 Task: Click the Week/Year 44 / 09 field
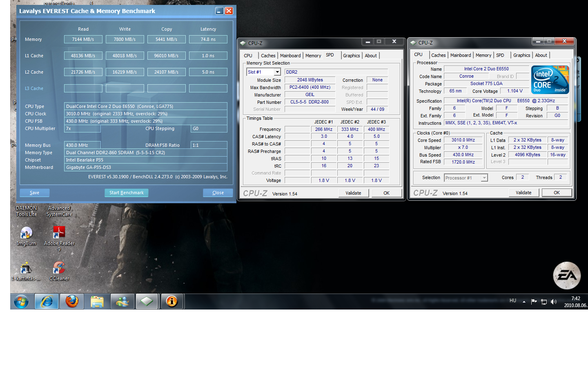click(x=377, y=109)
